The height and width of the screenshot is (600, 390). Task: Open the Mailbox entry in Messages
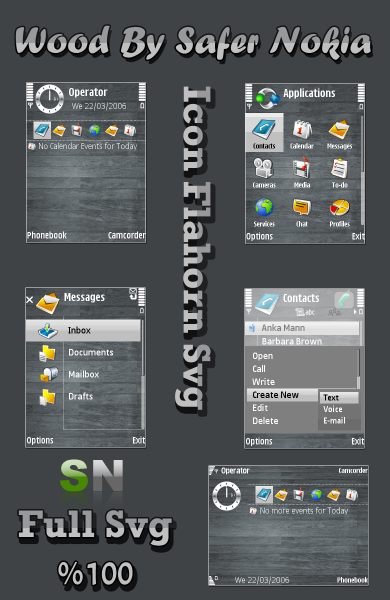[83, 374]
